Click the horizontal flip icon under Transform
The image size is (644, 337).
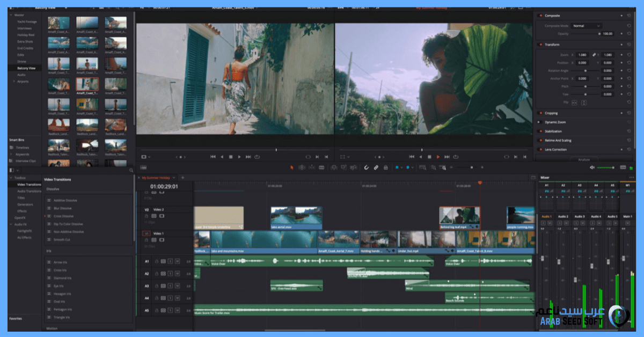point(574,102)
